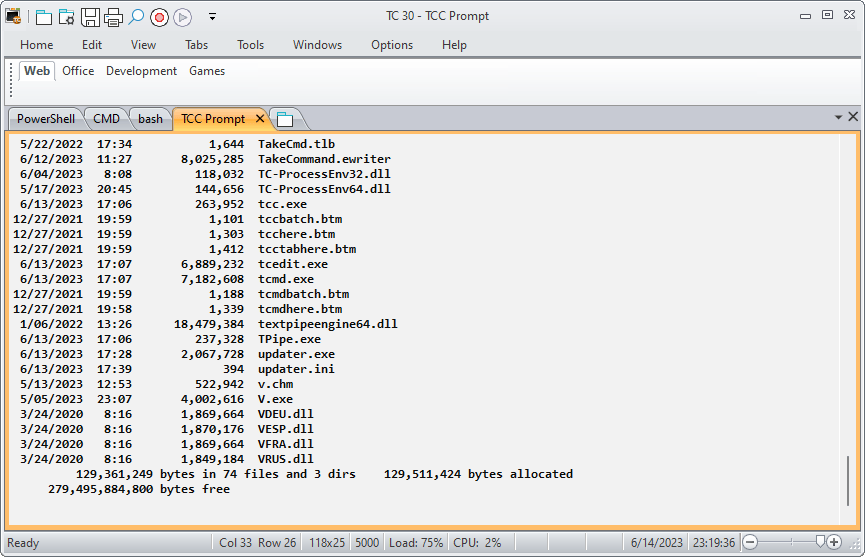Click the Ready status text

click(23, 543)
